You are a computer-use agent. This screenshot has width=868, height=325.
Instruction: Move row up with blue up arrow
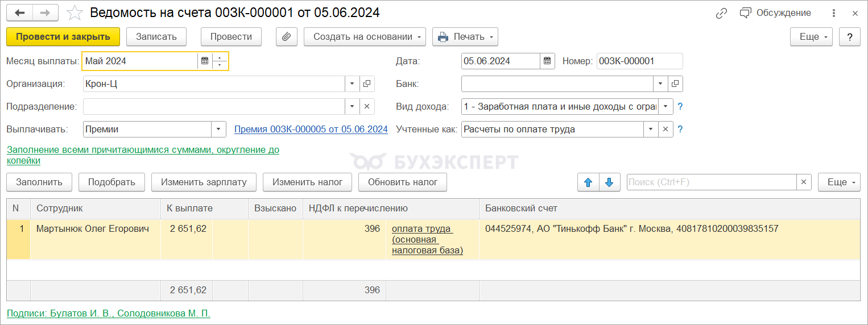tap(588, 182)
